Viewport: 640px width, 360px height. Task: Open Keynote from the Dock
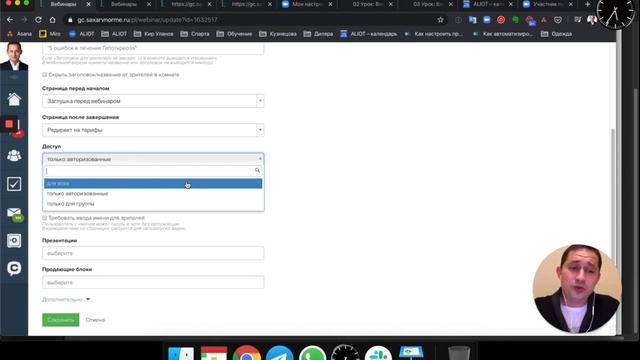[411, 353]
